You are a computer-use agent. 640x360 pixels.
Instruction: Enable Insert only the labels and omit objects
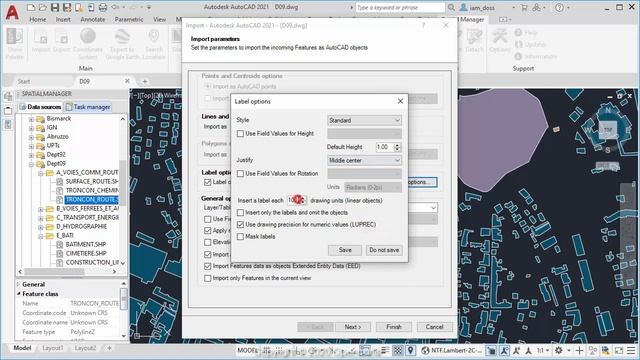pyautogui.click(x=240, y=213)
